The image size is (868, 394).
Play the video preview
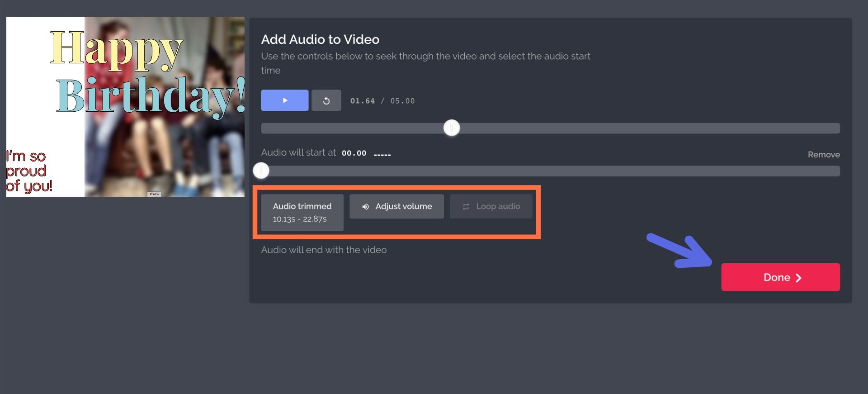(x=284, y=100)
